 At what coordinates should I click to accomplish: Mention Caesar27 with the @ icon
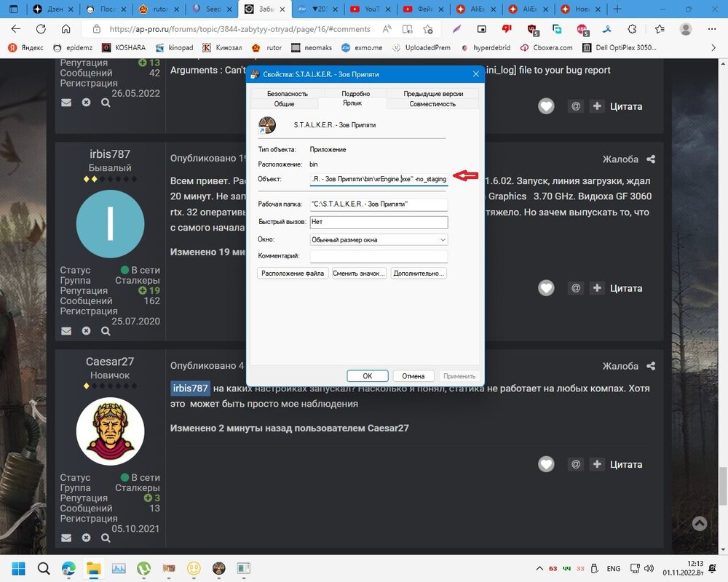pyautogui.click(x=576, y=464)
